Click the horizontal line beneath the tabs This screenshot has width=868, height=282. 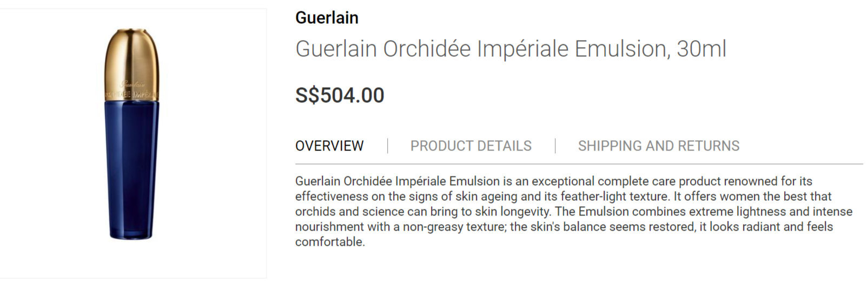(x=579, y=163)
